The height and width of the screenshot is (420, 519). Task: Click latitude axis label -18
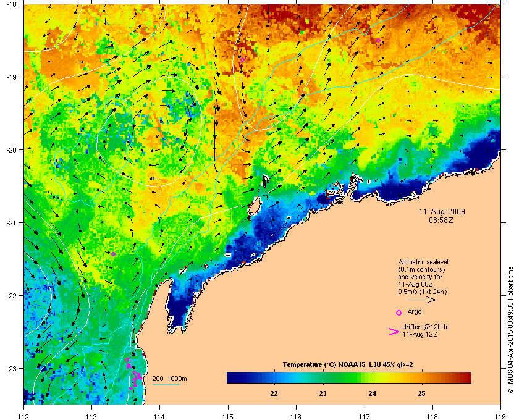click(11, 4)
